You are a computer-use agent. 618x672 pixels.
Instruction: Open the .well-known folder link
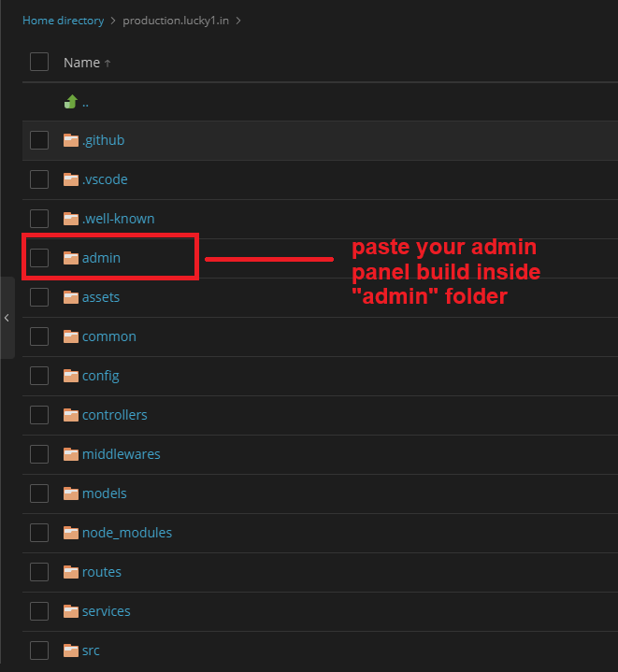coord(119,219)
